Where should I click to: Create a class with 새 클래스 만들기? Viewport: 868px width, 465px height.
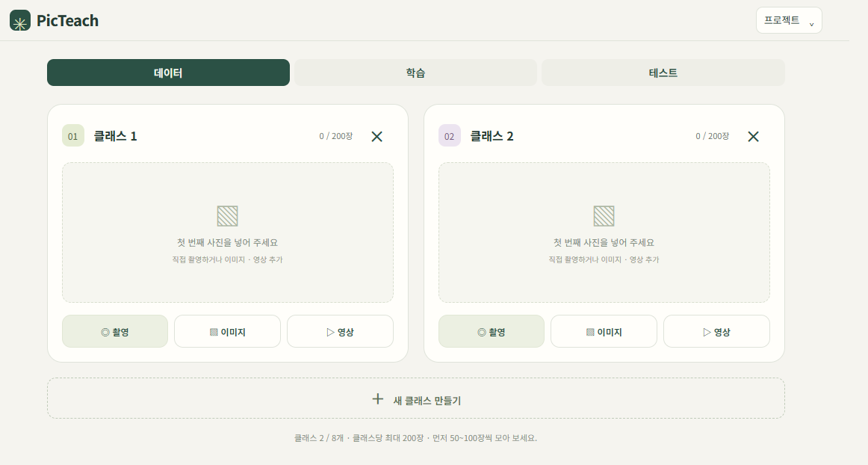pos(416,398)
